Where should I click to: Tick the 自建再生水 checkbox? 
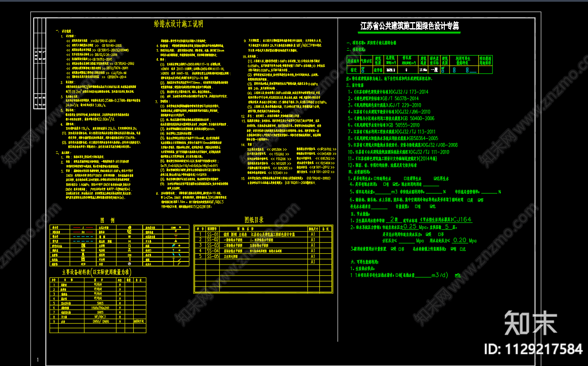coord(405,179)
